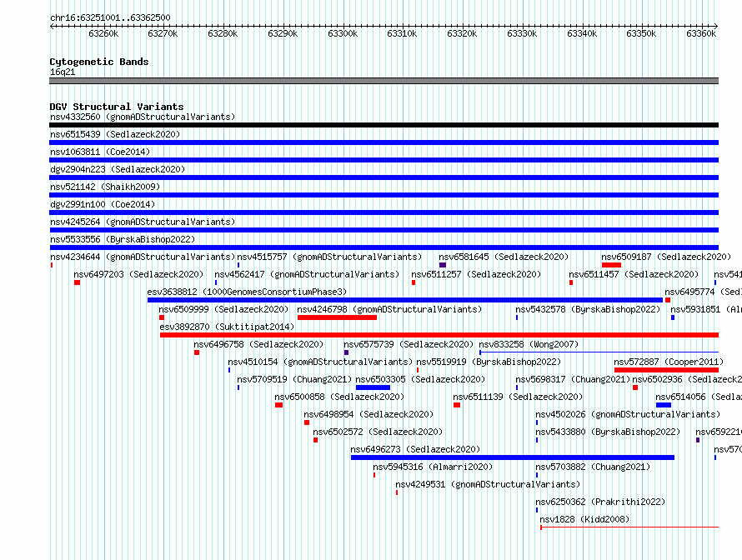Click the 63300k ruler position
This screenshot has width=742, height=560.
pos(343,33)
